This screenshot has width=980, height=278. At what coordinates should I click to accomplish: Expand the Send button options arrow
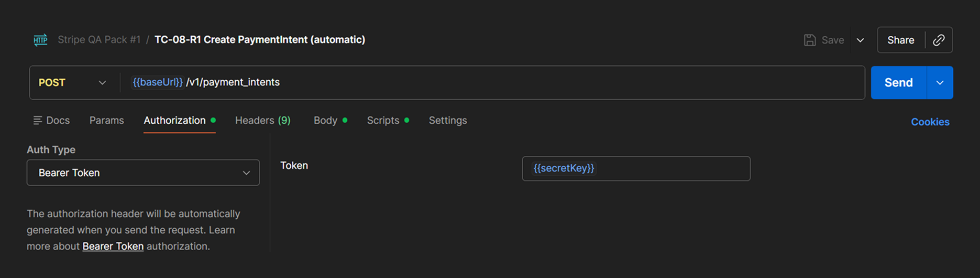coord(940,82)
